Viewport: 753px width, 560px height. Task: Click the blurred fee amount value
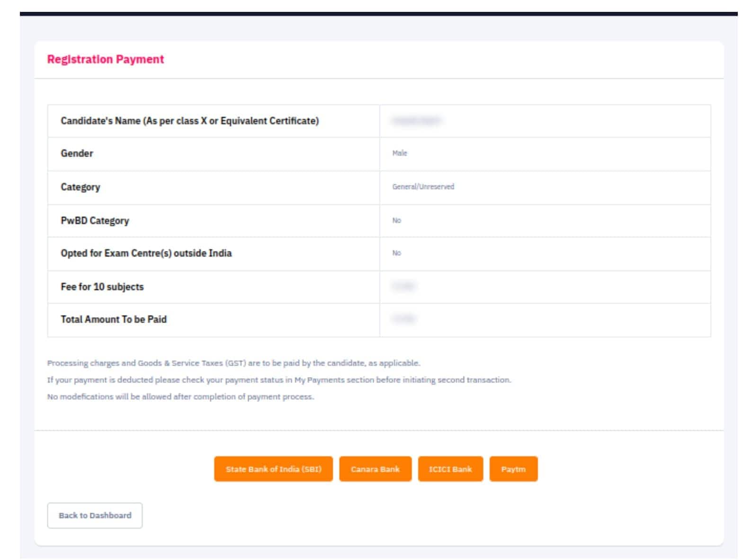(x=403, y=286)
